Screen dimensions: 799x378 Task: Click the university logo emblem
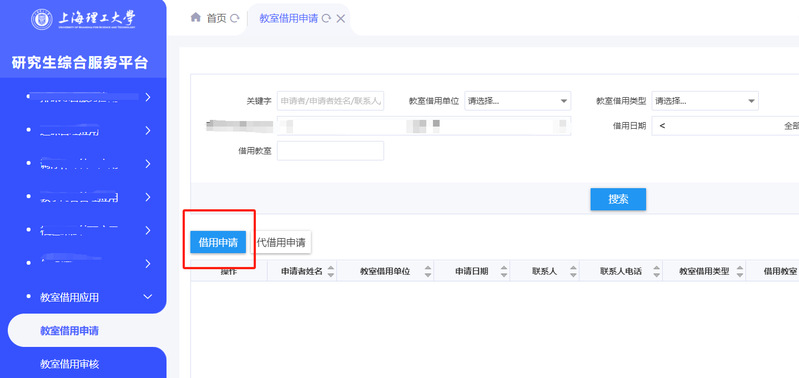[42, 19]
